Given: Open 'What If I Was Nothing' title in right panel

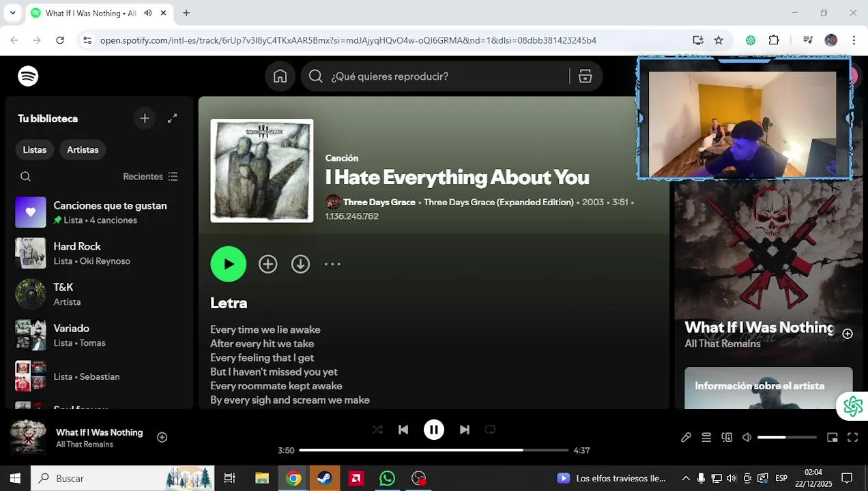Looking at the screenshot, I should 759,328.
